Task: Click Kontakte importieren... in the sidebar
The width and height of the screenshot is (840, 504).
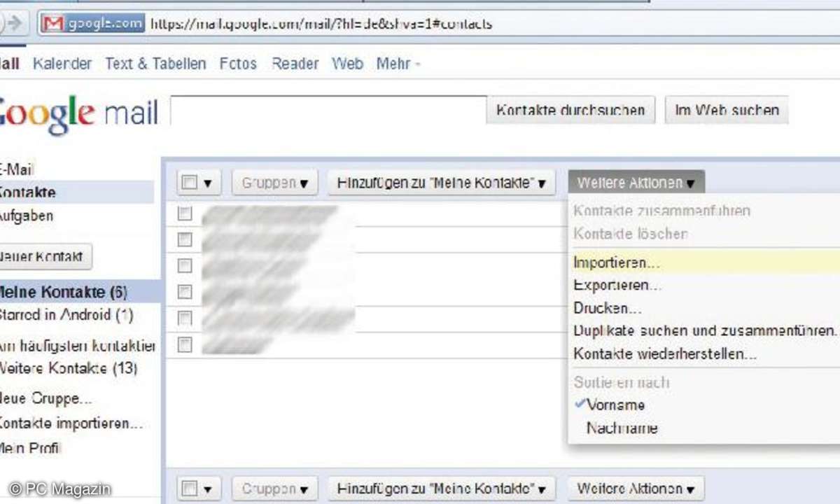Action: tap(71, 423)
